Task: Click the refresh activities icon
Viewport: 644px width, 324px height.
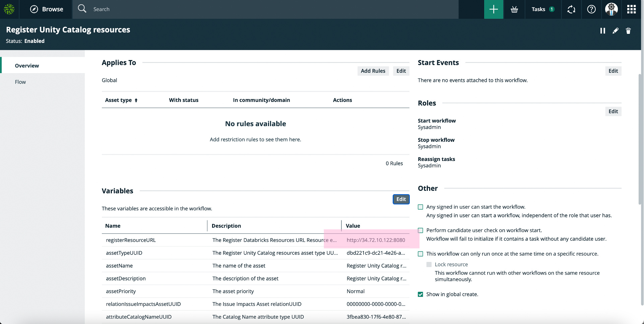Action: (571, 9)
